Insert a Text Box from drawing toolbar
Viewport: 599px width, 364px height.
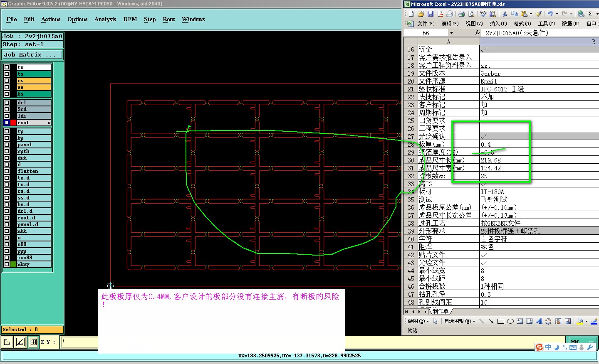point(520,321)
